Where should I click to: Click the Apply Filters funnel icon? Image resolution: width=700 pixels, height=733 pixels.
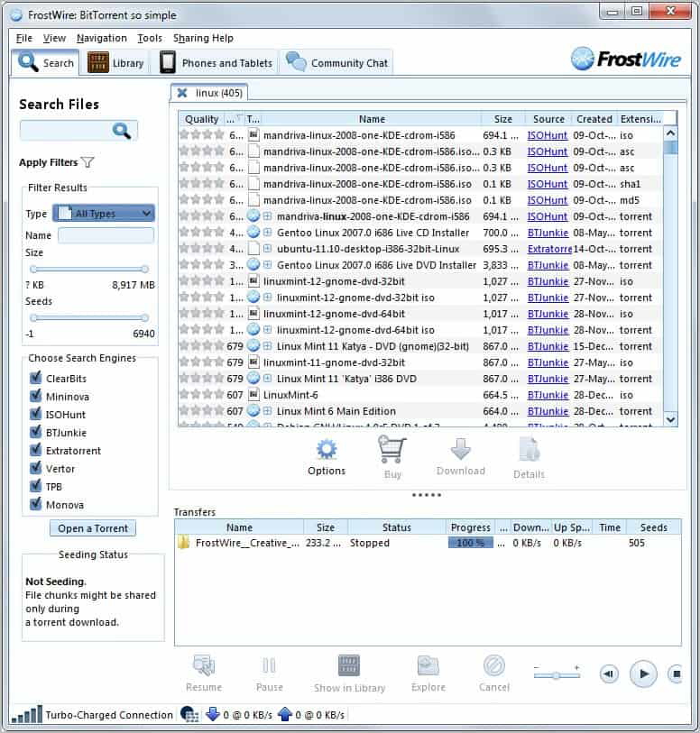click(87, 162)
